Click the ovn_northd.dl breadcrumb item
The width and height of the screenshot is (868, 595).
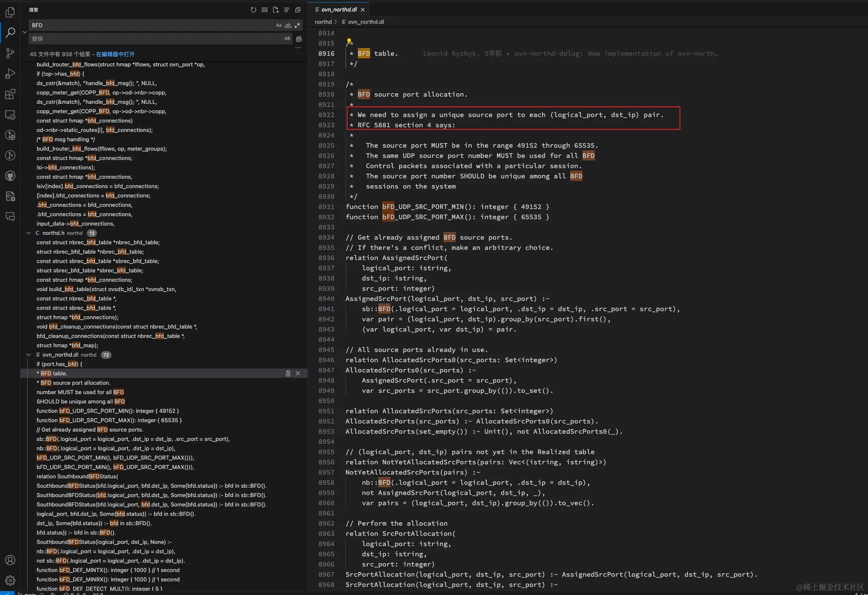pos(363,22)
